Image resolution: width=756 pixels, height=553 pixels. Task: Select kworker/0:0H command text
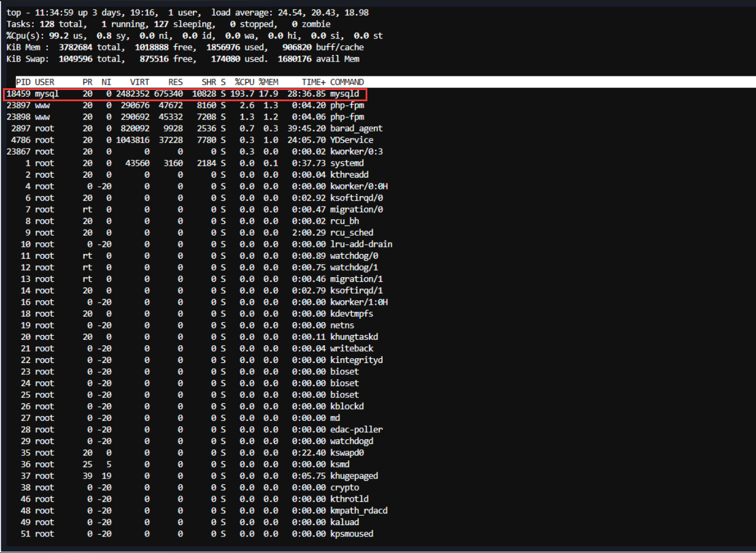(358, 186)
